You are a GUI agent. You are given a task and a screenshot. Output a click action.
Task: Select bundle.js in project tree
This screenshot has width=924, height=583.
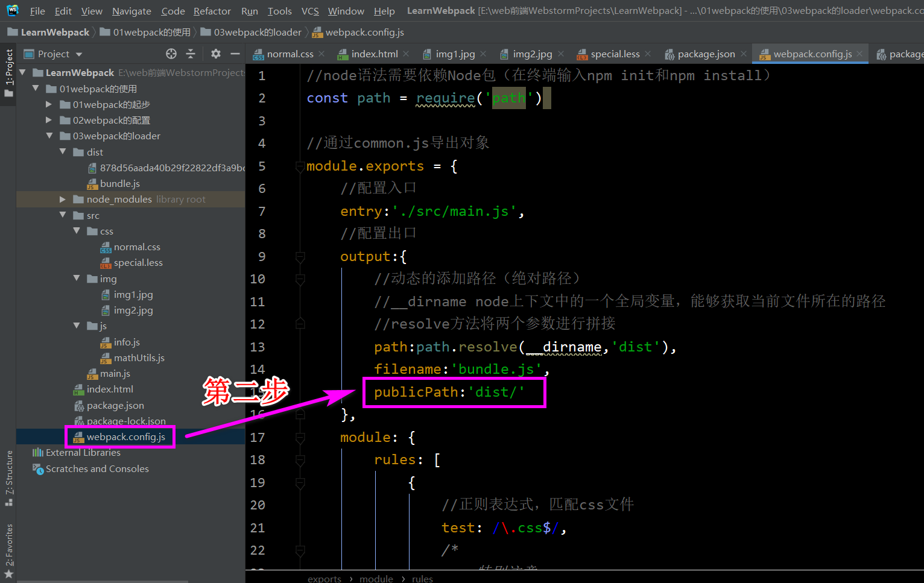coord(119,183)
